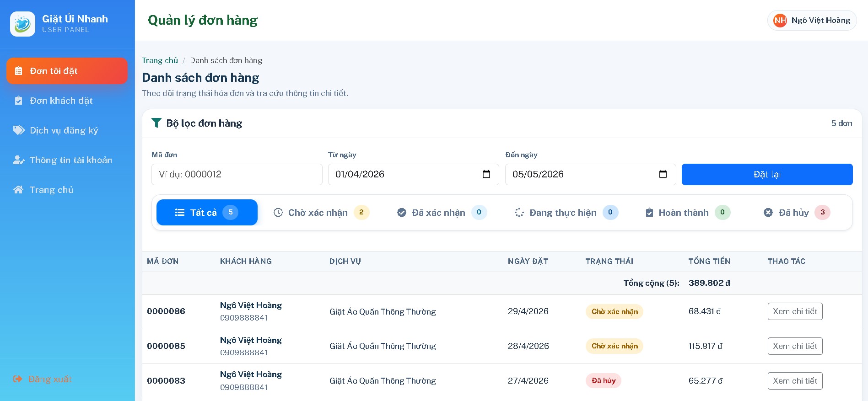The width and height of the screenshot is (868, 401).
Task: Click order code 0000086
Action: coord(166,311)
